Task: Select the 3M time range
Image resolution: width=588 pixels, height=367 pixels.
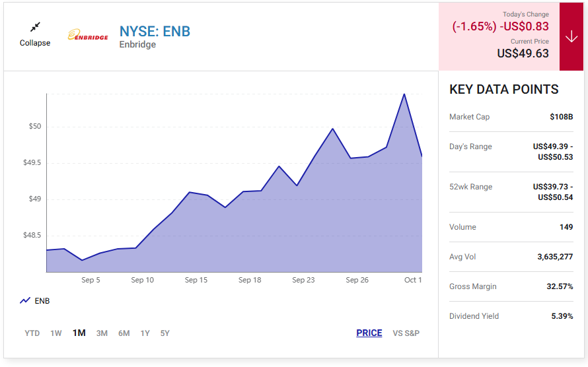Action: click(x=102, y=333)
